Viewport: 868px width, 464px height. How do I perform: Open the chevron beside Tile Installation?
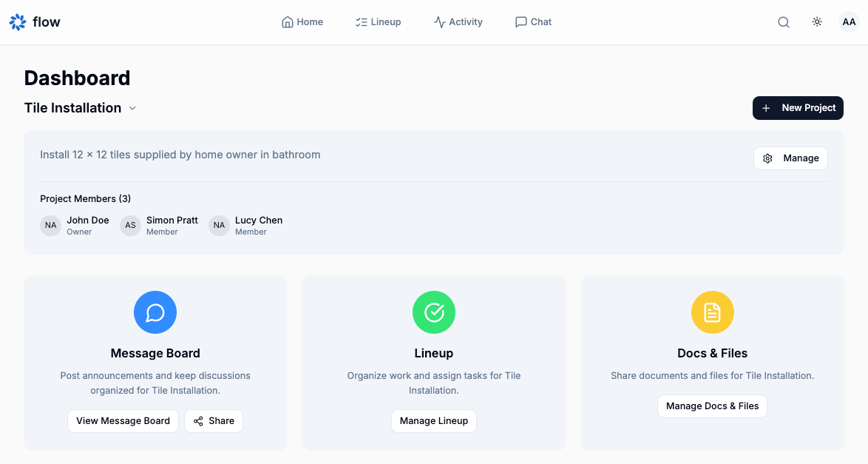click(x=132, y=108)
